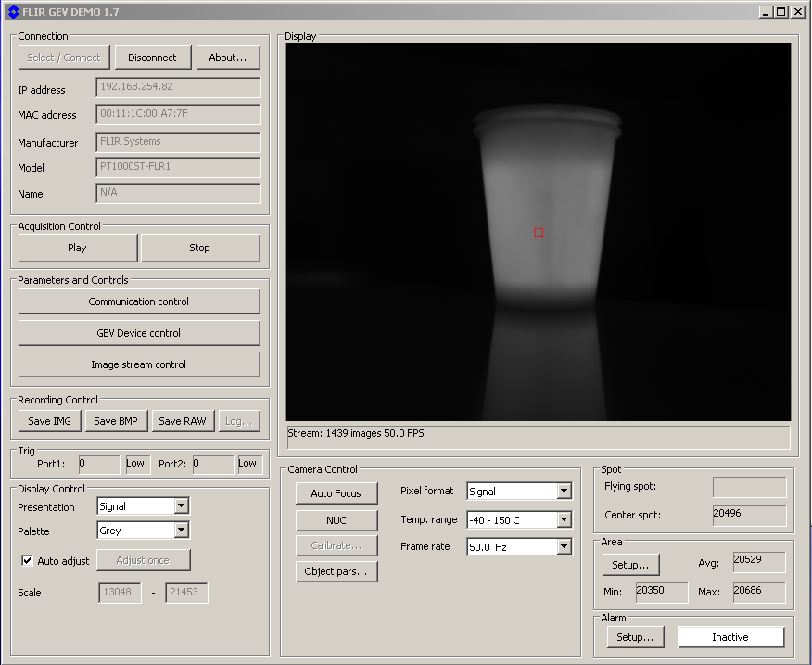
Task: Open the Alarm Setup dialog
Action: tap(636, 637)
